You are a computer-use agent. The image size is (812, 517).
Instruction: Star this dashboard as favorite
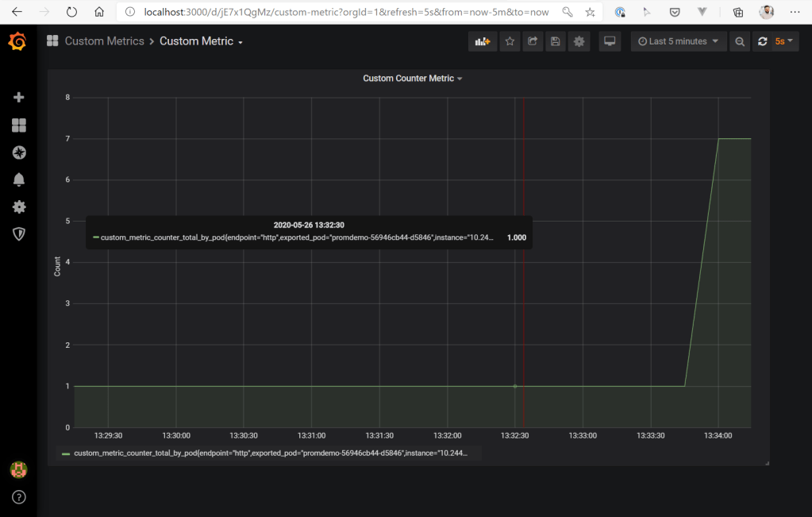(x=510, y=41)
